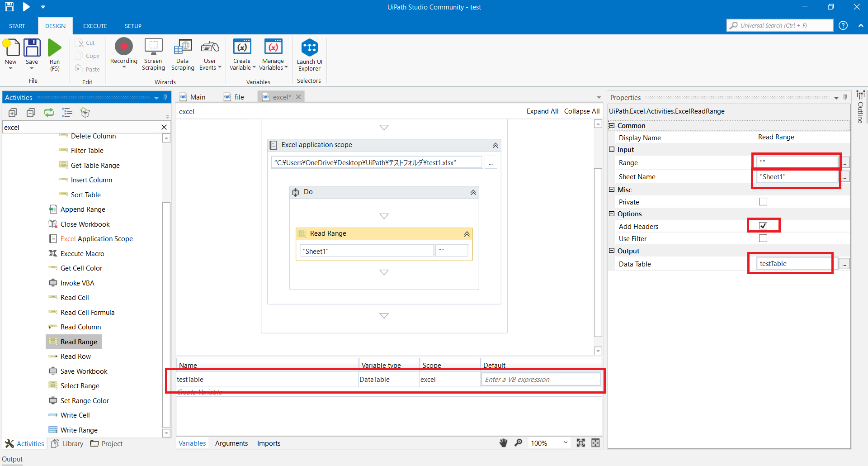
Task: Select the Write Range activity
Action: 73,430
